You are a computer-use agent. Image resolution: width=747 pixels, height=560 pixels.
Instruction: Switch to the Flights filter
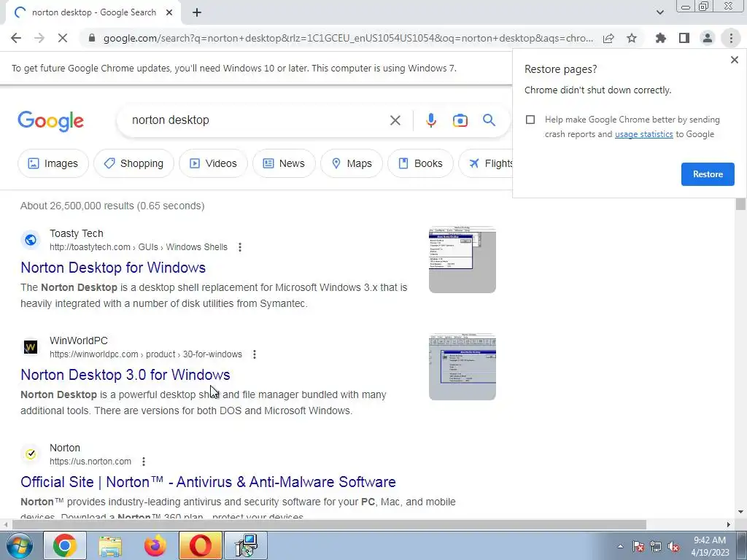pyautogui.click(x=486, y=163)
